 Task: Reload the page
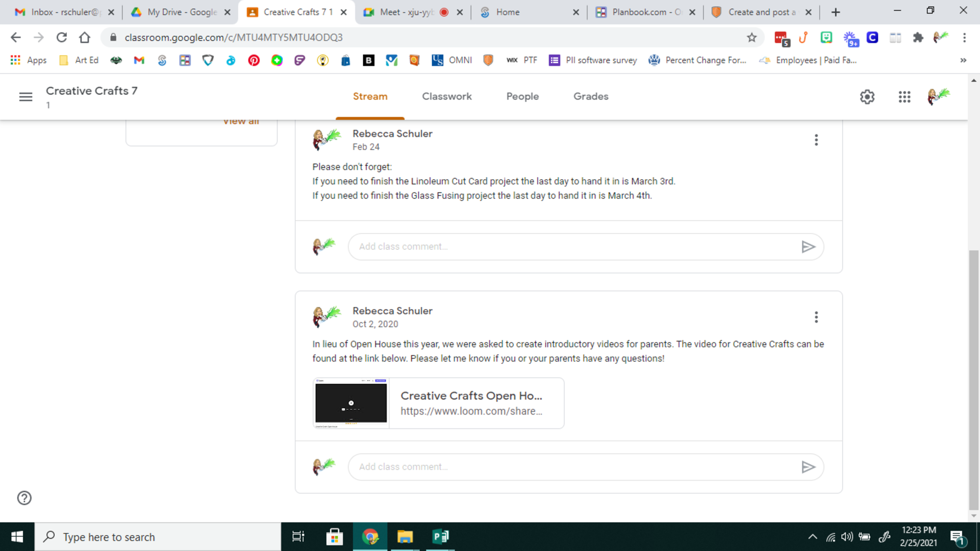[x=61, y=37]
